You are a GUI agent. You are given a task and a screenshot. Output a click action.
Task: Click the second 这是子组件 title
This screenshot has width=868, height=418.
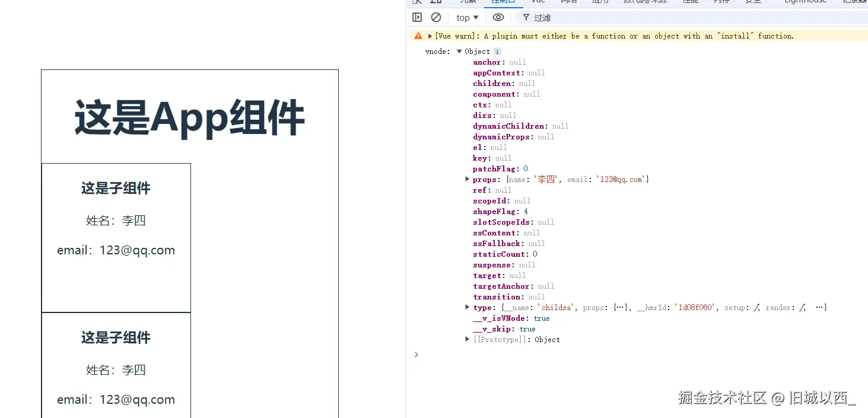tap(116, 338)
